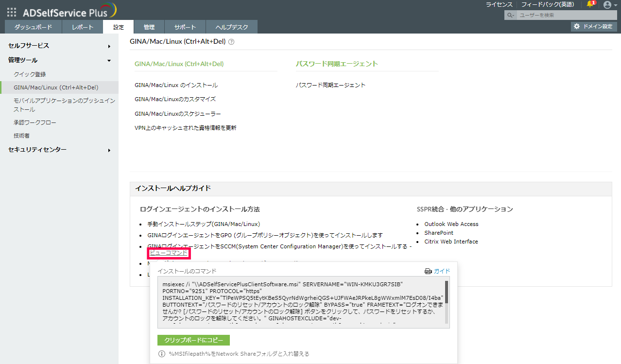
Task: Click the help question mark icon beside page title
Action: pos(231,42)
